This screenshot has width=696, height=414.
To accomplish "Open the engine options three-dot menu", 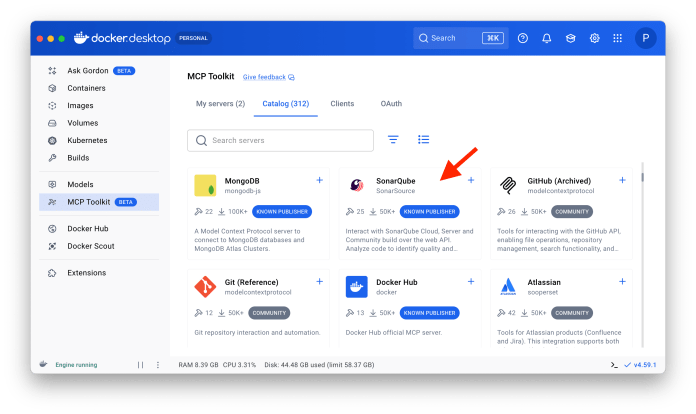I will [158, 365].
